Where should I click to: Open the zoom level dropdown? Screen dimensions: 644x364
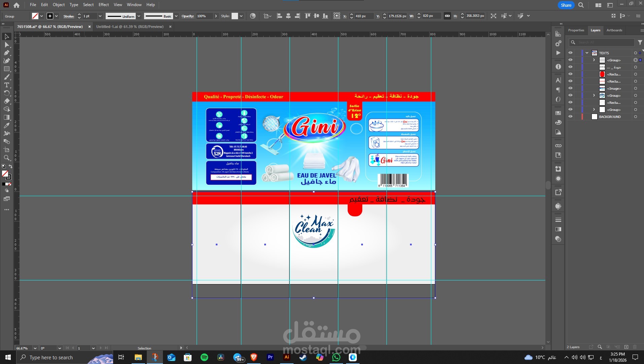tap(35, 348)
